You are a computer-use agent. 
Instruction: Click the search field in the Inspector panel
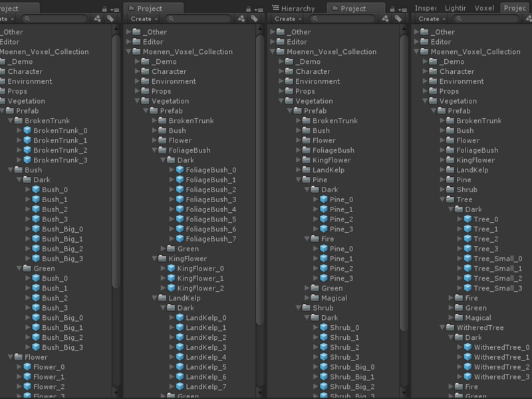coord(487,19)
